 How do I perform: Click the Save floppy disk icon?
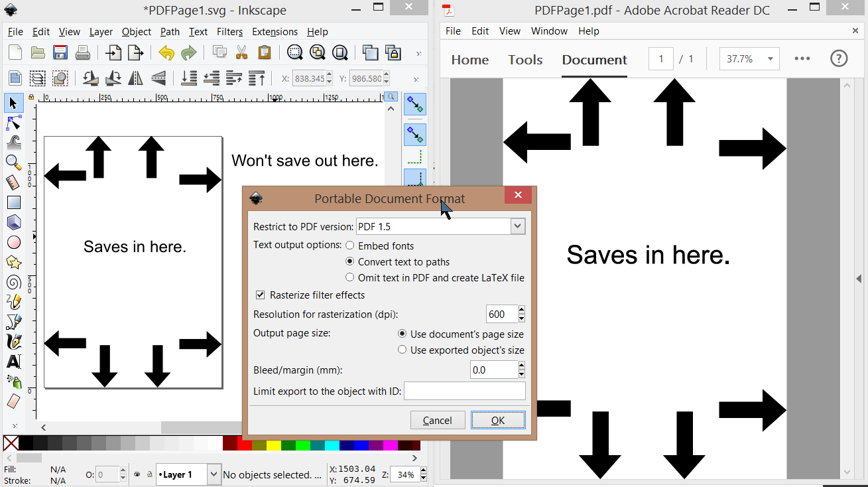pos(60,53)
